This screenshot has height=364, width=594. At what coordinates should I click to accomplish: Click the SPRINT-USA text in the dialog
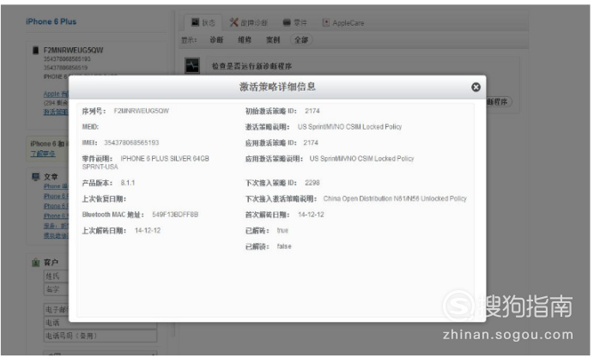pos(100,167)
